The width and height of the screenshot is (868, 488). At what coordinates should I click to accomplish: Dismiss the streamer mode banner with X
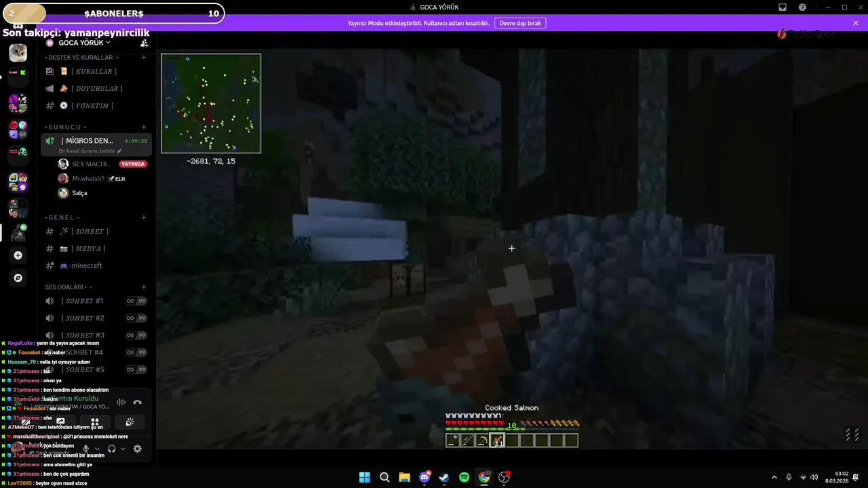(856, 23)
